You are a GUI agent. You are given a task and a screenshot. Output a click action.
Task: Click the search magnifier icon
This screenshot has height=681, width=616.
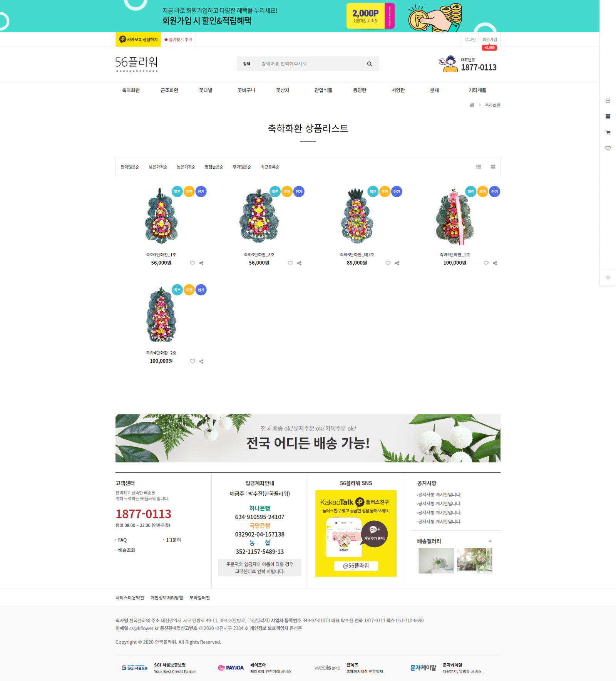[x=369, y=64]
